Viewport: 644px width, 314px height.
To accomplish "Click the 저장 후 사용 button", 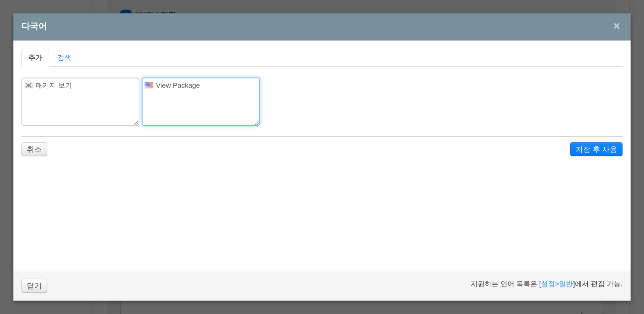I will (596, 149).
